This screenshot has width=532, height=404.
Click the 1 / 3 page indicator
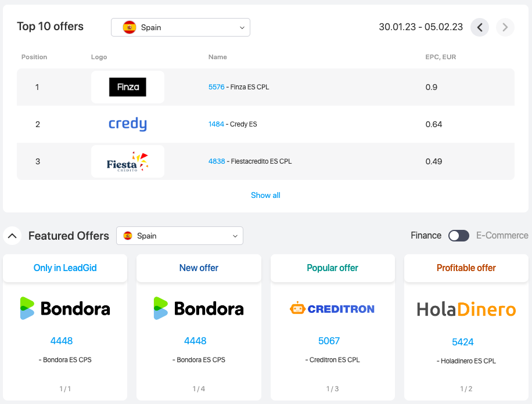click(x=332, y=389)
